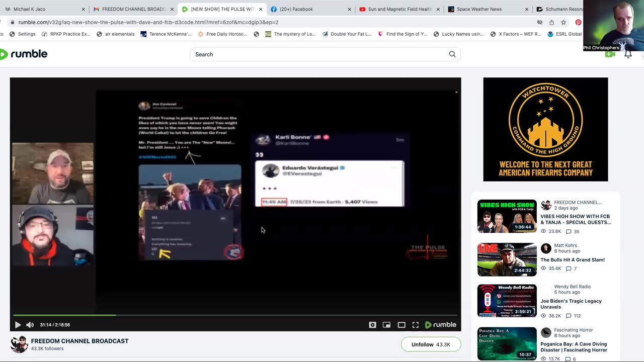Open 'Joe Biden's Tragic Legacy Unravels' title

(571, 304)
